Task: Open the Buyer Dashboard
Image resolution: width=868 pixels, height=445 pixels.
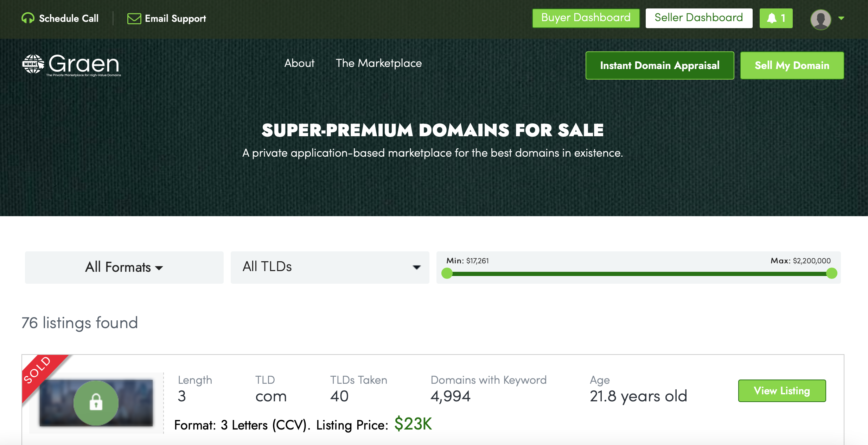Action: pyautogui.click(x=586, y=18)
